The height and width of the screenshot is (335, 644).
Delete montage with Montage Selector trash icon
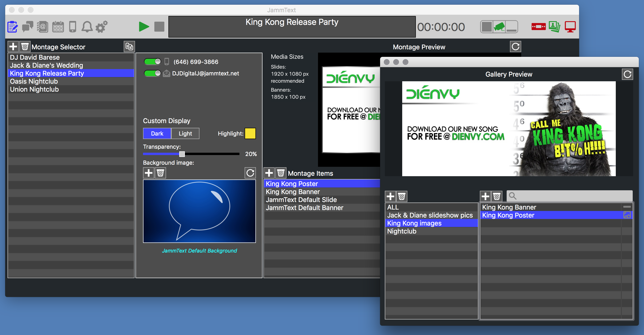pyautogui.click(x=25, y=47)
